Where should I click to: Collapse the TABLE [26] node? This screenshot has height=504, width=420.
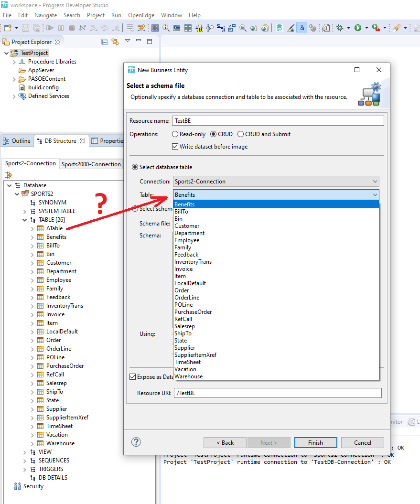click(24, 220)
